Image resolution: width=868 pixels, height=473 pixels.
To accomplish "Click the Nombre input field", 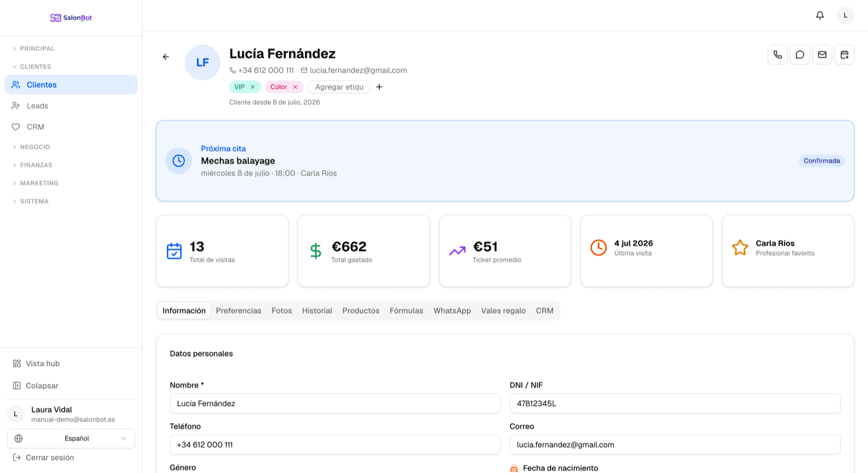I will [x=335, y=403].
